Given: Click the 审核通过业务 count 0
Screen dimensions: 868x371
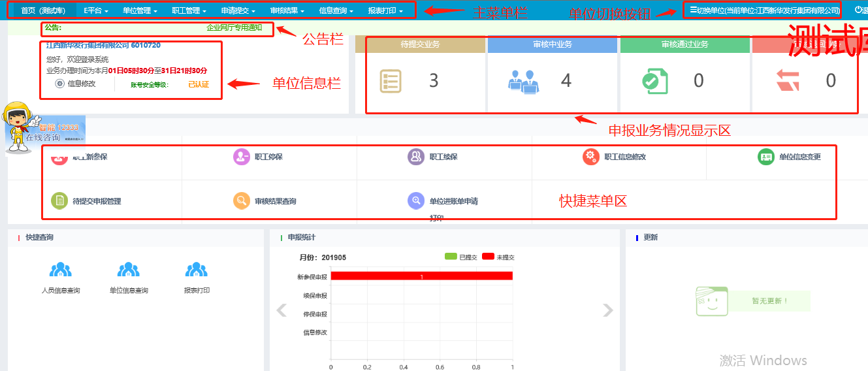Looking at the screenshot, I should click(x=699, y=80).
